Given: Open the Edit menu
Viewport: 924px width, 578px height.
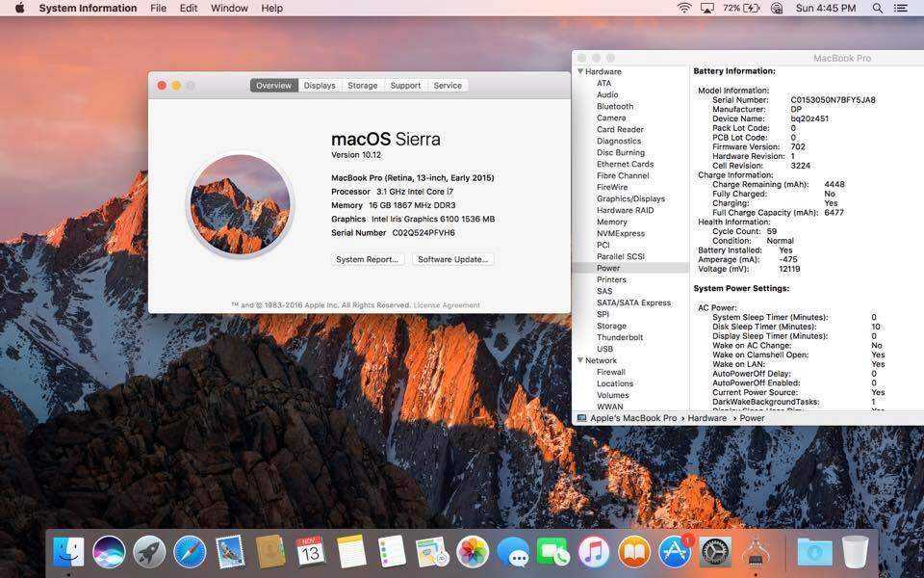Looking at the screenshot, I should (189, 9).
